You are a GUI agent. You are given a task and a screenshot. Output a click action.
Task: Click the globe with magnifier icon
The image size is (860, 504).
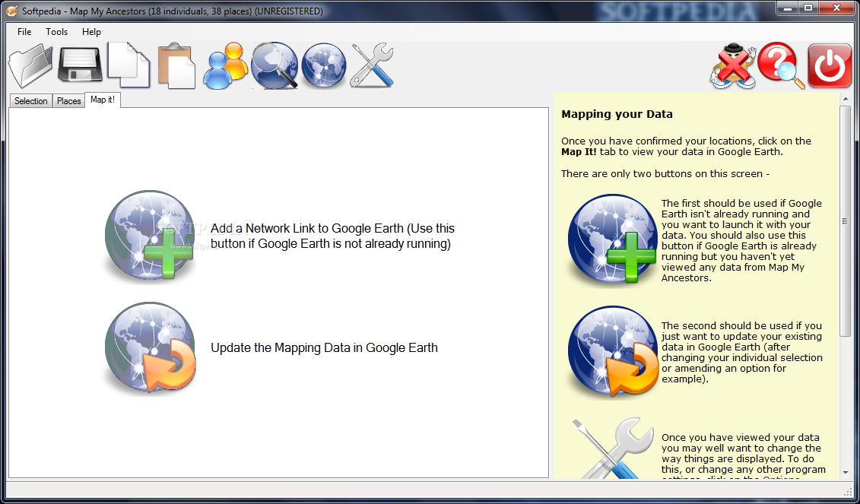click(x=275, y=65)
